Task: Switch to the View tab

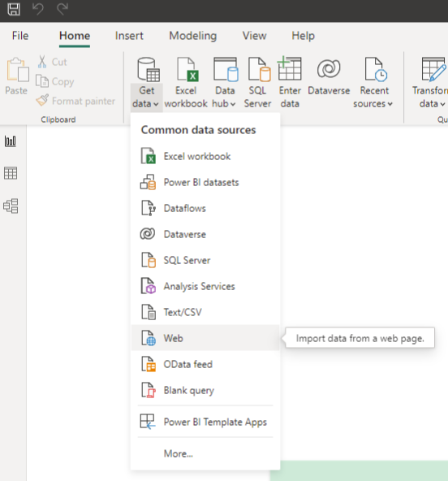Action: (x=254, y=36)
